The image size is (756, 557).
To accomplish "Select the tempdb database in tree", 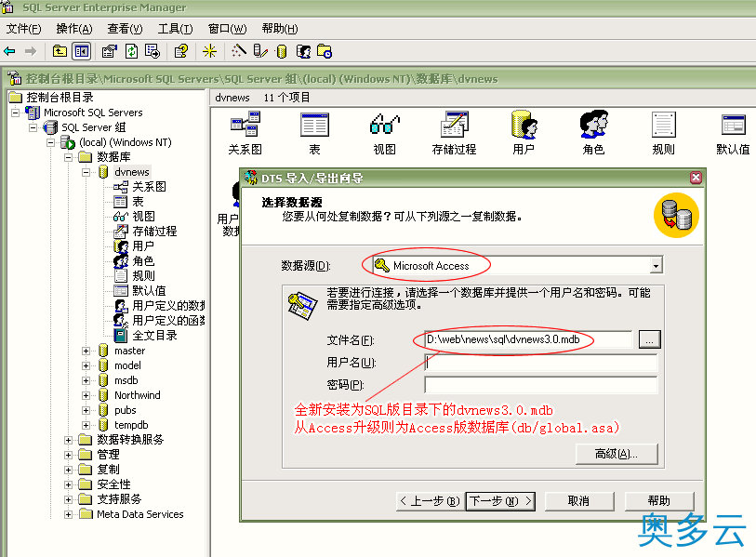I will [x=131, y=425].
